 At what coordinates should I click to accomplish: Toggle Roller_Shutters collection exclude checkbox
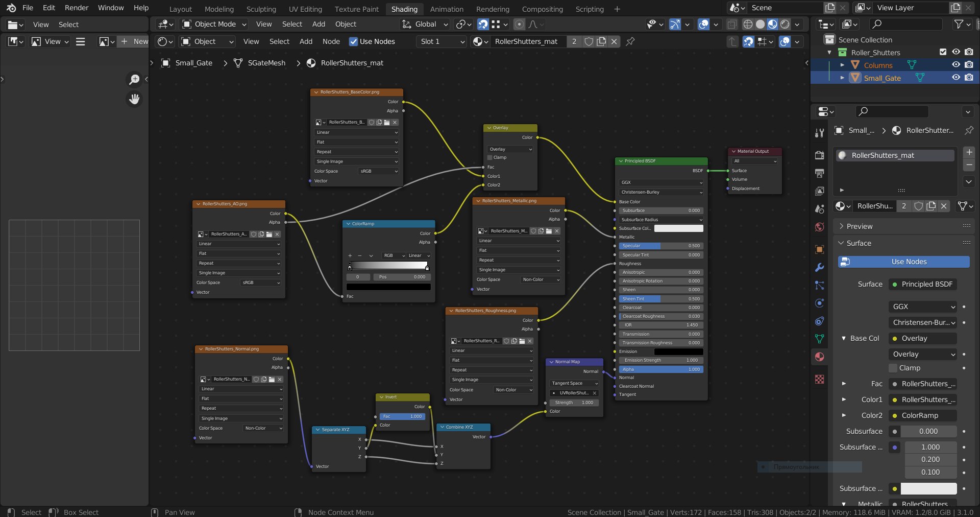(943, 52)
